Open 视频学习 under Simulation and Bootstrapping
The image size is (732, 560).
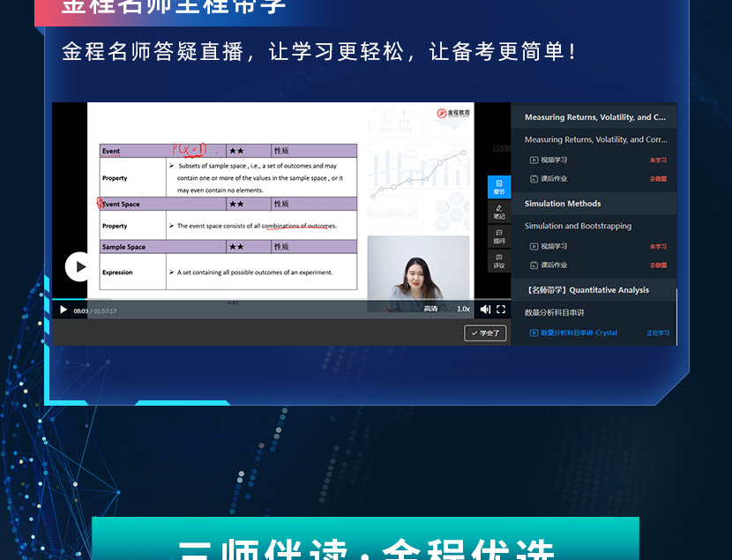[x=554, y=247]
